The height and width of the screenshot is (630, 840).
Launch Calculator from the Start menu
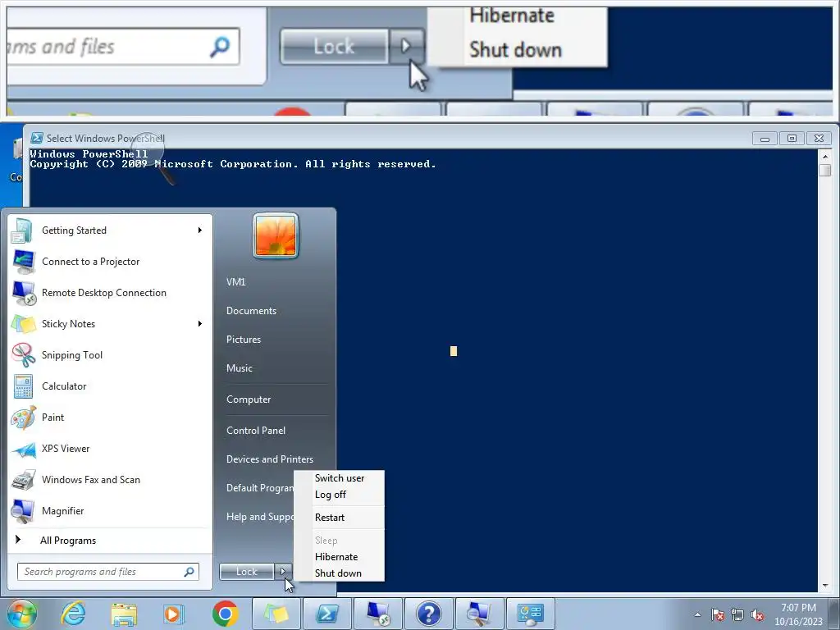pos(110,386)
